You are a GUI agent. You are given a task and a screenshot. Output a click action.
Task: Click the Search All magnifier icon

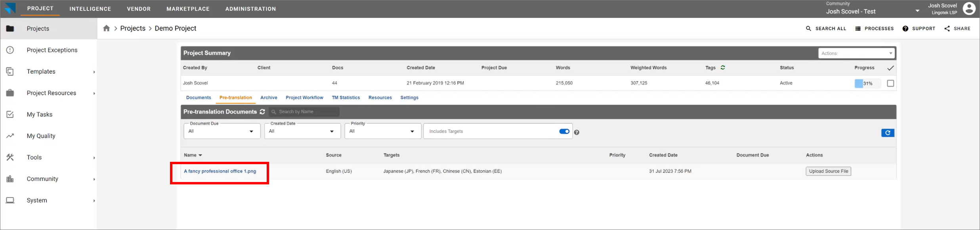808,29
